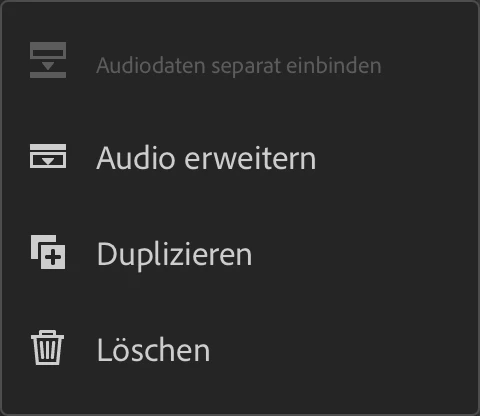Activate the Duplizieren command
Screen dimensions: 480x416
[x=240, y=254]
